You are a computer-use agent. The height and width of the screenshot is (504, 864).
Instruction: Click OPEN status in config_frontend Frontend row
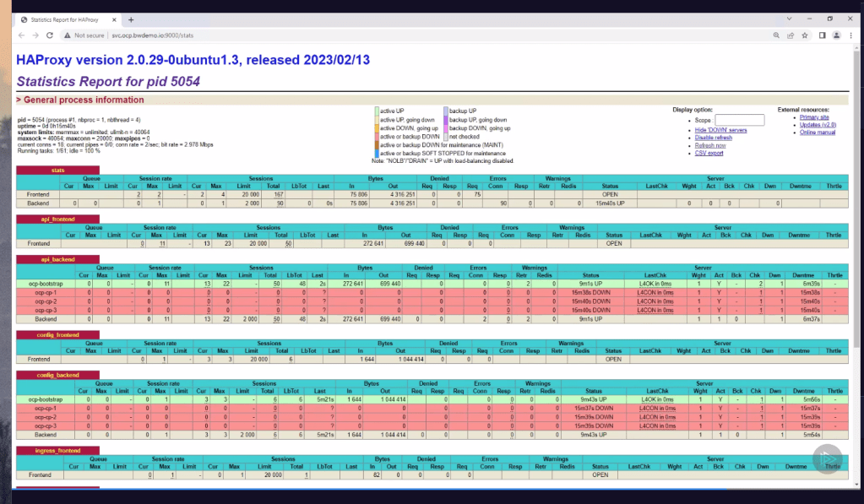pos(613,359)
